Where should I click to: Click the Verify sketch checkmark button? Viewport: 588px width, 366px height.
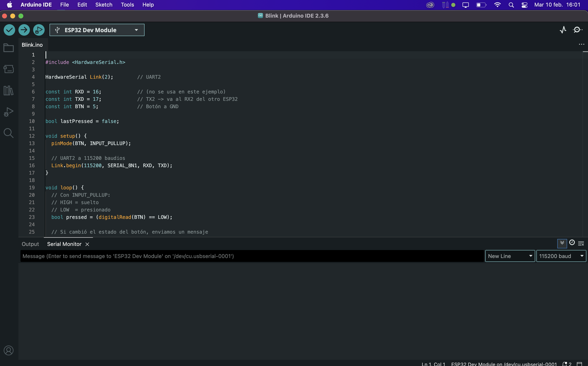9,30
